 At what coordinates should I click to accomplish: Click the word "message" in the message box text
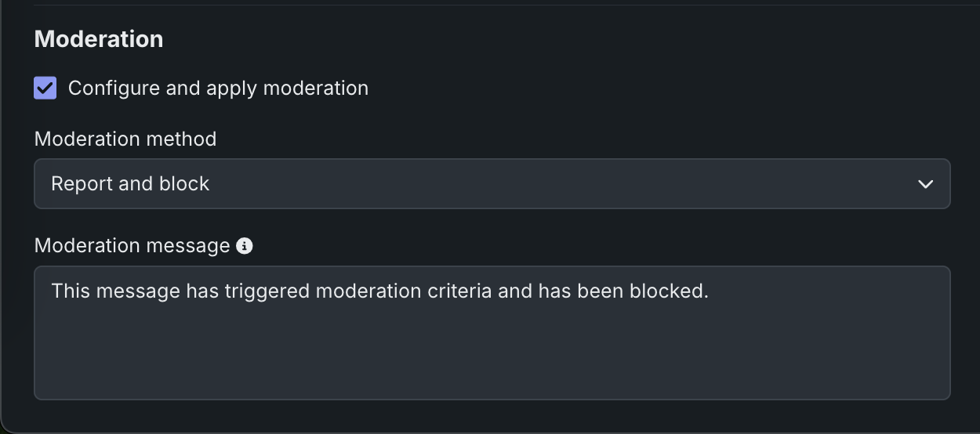tap(136, 291)
